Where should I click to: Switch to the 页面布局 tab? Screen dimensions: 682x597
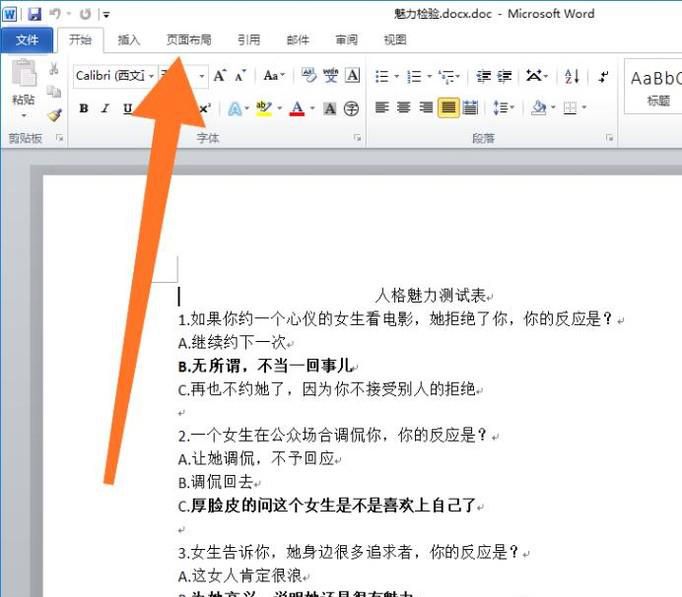pyautogui.click(x=189, y=40)
